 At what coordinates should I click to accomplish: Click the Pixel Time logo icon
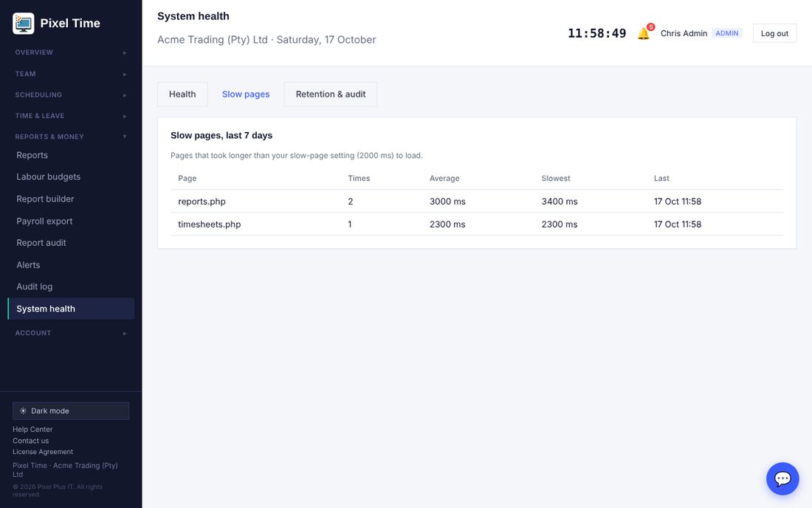pyautogui.click(x=24, y=24)
